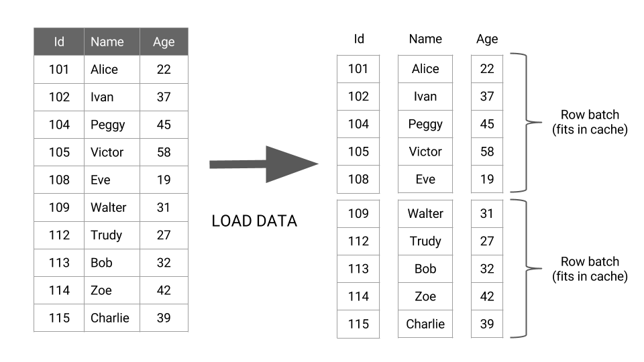This screenshot has height=362, width=644.
Task: Select the shaded Age header in left table
Action: pos(164,42)
